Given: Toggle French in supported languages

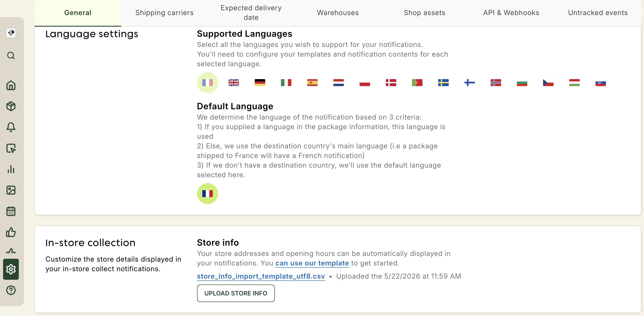Looking at the screenshot, I should pyautogui.click(x=207, y=83).
